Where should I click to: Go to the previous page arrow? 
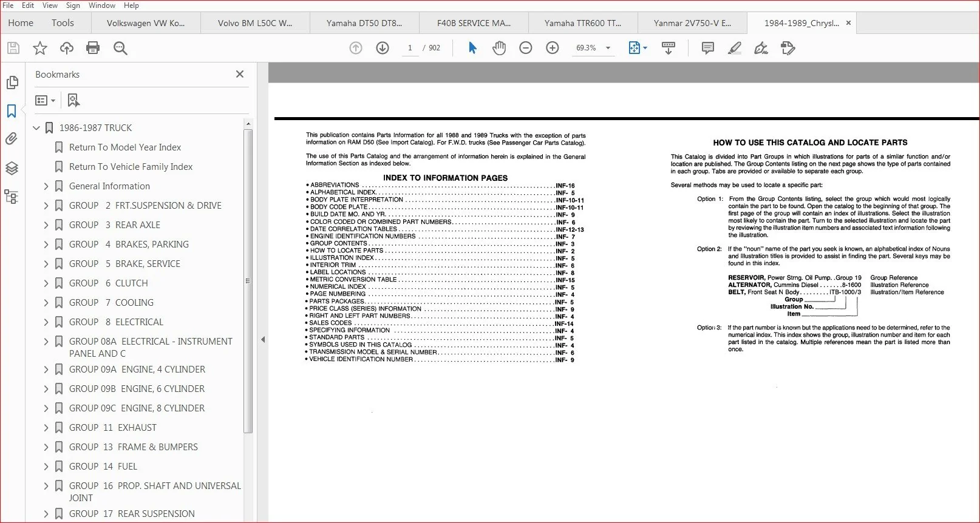(356, 48)
